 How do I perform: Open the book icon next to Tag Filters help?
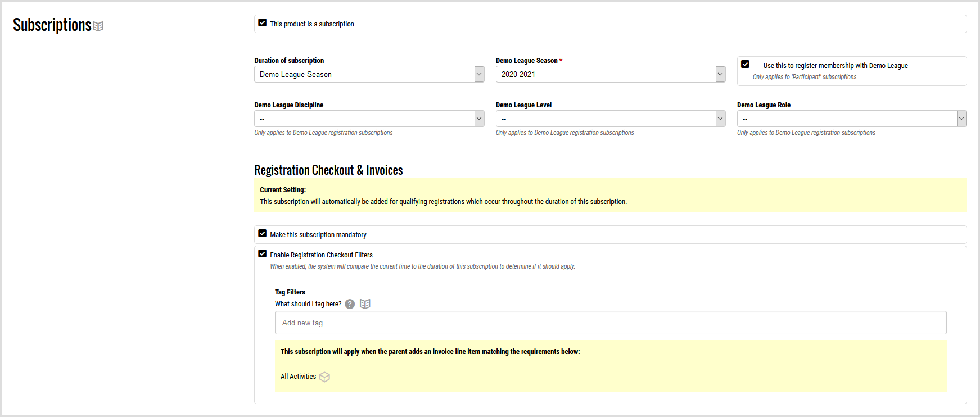[x=365, y=304]
